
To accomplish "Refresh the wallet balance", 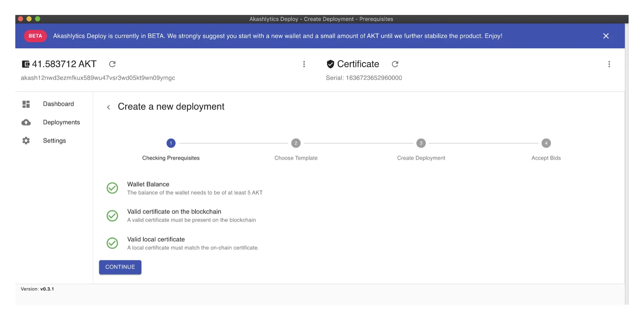I will [112, 64].
